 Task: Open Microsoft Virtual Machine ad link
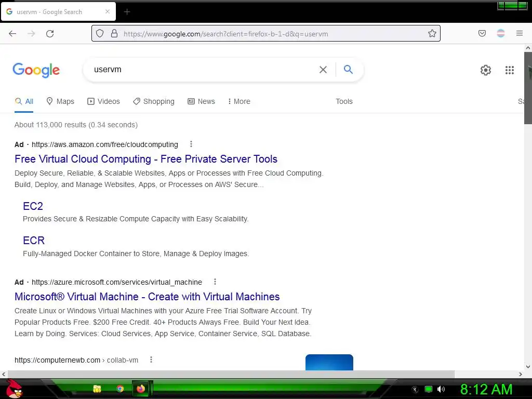pyautogui.click(x=147, y=297)
